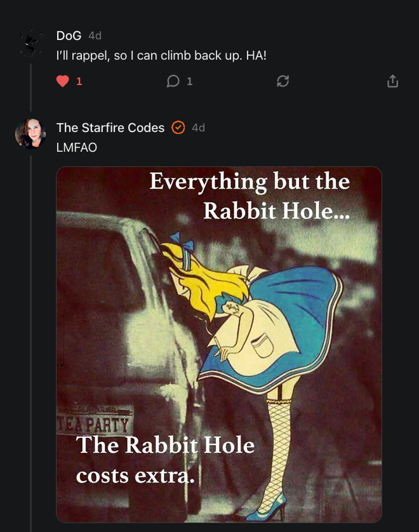The image size is (419, 532).
Task: Click the "Everything but the Rabbit Hole" caption
Action: point(250,196)
